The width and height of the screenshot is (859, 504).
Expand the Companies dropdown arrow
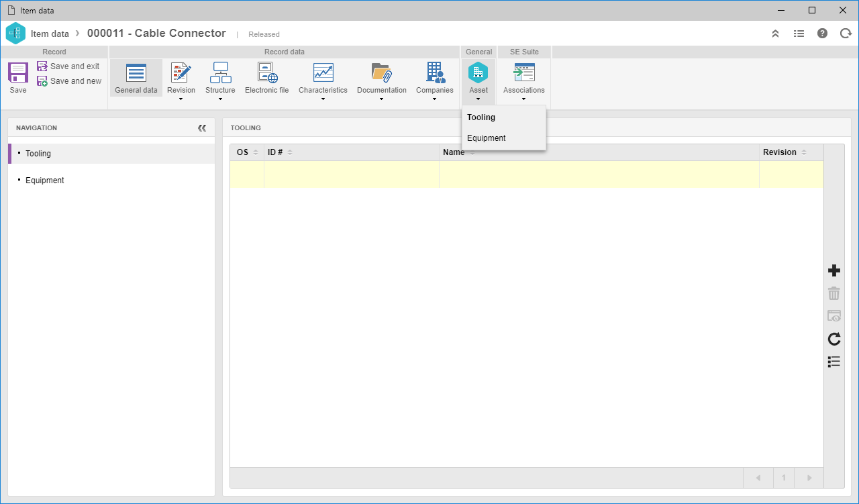[x=435, y=99]
